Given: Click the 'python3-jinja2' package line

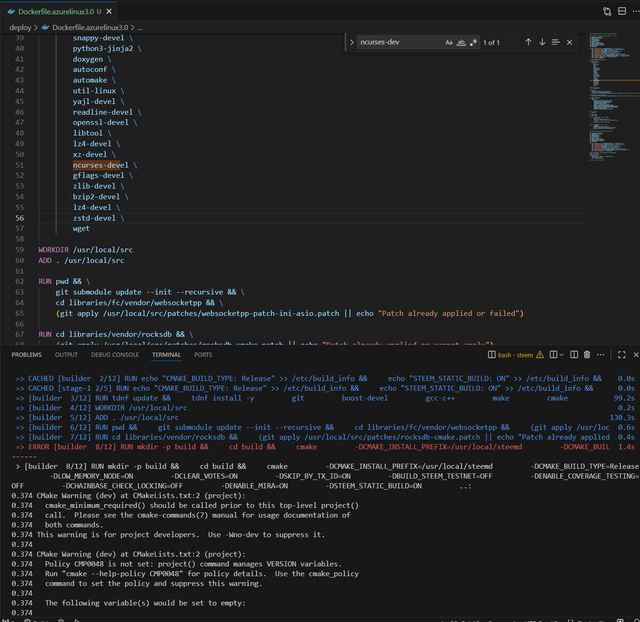Looking at the screenshot, I should (107, 49).
